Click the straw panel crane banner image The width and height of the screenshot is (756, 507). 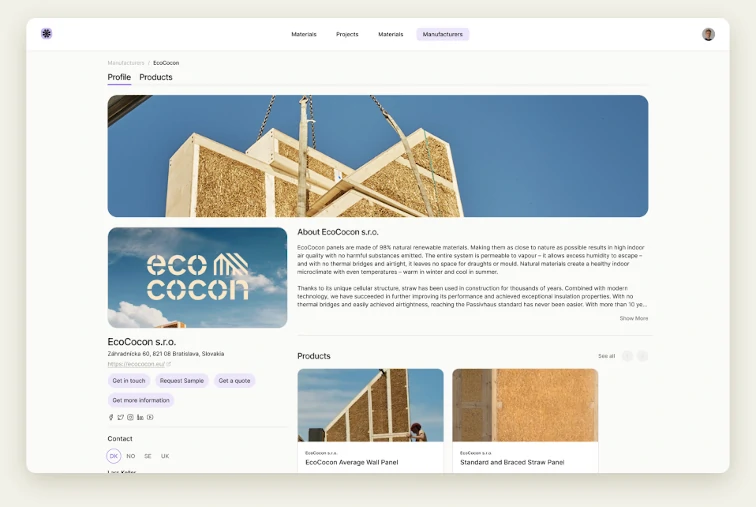[378, 156]
